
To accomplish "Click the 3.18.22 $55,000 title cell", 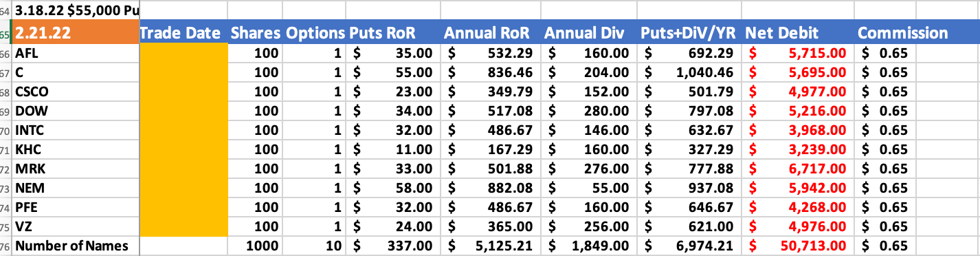I will coord(75,11).
